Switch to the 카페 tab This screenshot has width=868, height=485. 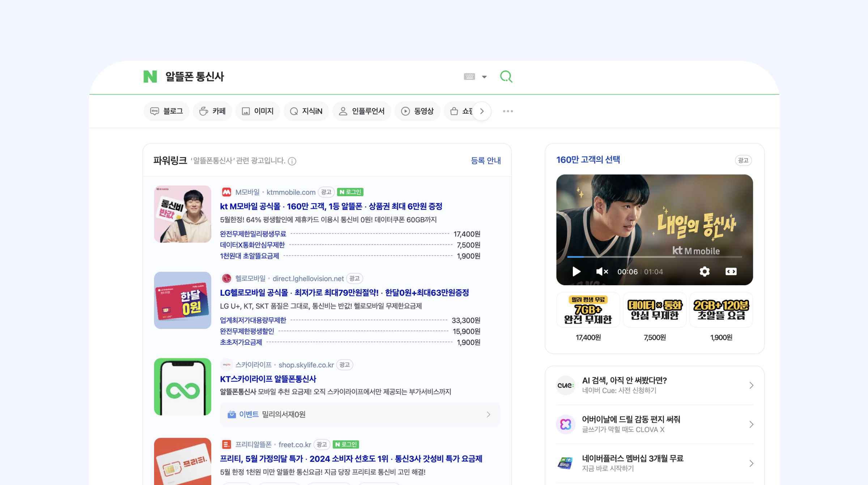tap(212, 111)
